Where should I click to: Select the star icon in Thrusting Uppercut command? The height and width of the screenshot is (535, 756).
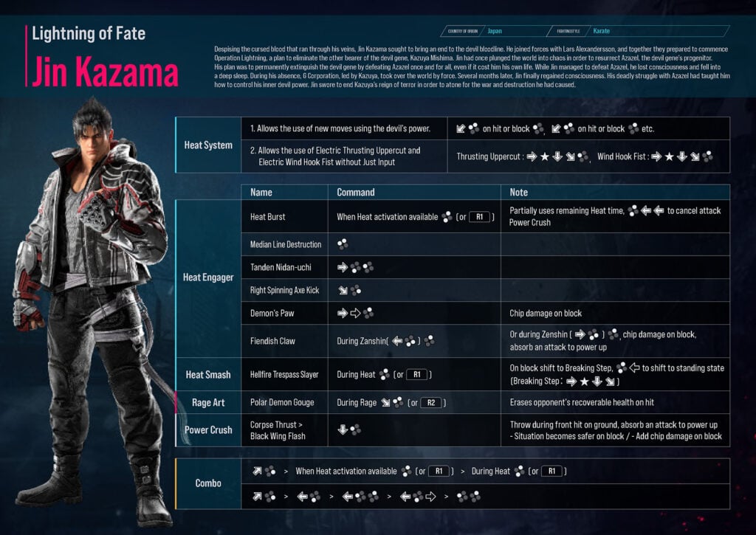click(x=546, y=156)
